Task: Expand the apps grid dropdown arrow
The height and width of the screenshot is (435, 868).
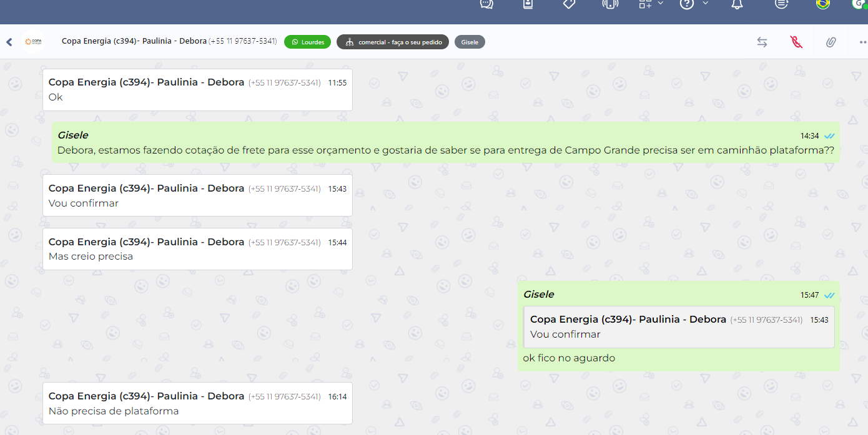Action: [661, 4]
